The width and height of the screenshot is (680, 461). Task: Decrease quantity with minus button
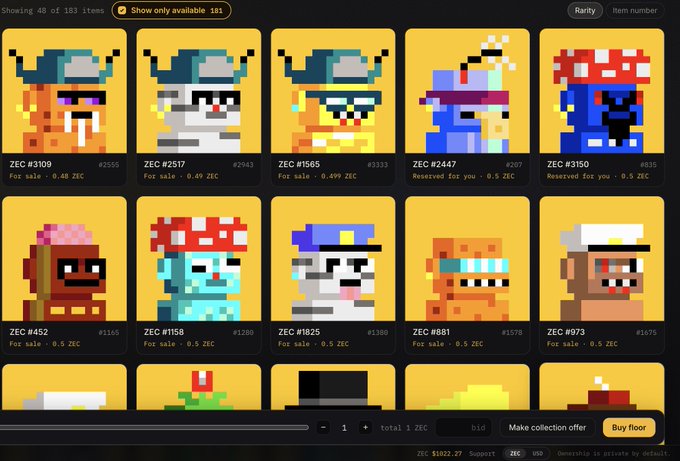[x=323, y=428]
